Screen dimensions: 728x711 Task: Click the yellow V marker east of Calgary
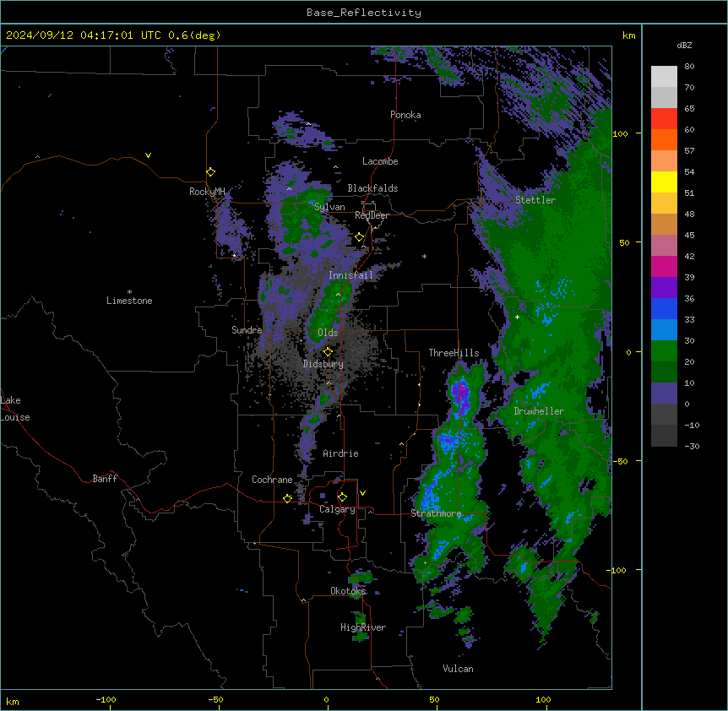click(362, 493)
